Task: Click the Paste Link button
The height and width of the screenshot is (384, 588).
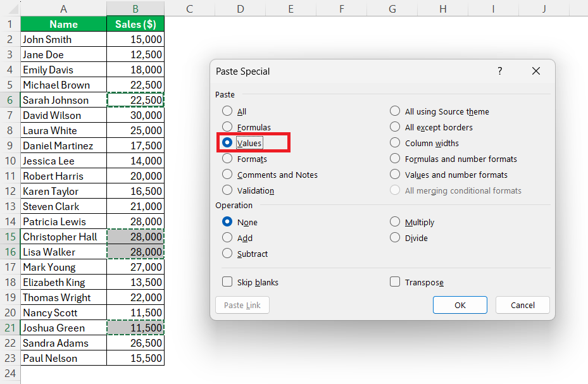Action: 242,305
